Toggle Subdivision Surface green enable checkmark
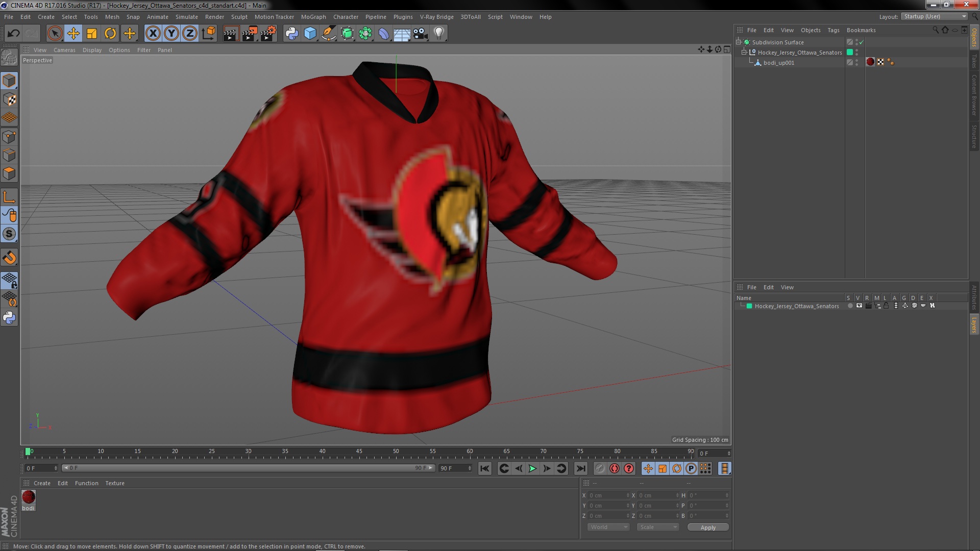The image size is (980, 551). (x=862, y=42)
